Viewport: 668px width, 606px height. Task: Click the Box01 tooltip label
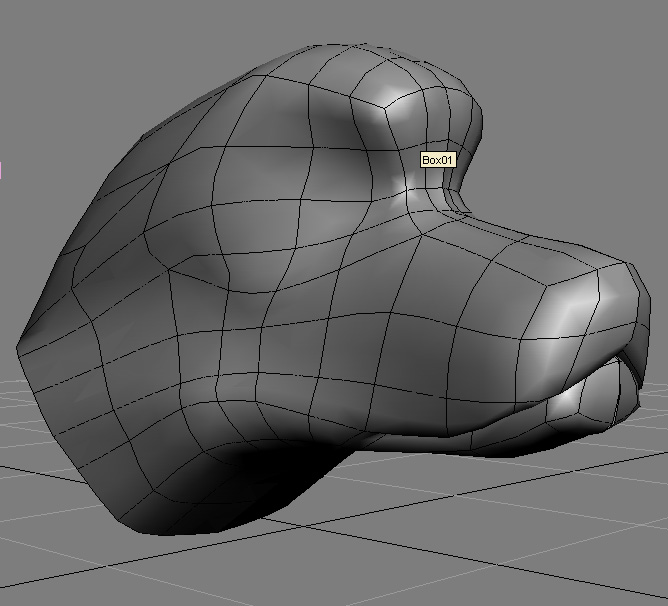tap(438, 160)
